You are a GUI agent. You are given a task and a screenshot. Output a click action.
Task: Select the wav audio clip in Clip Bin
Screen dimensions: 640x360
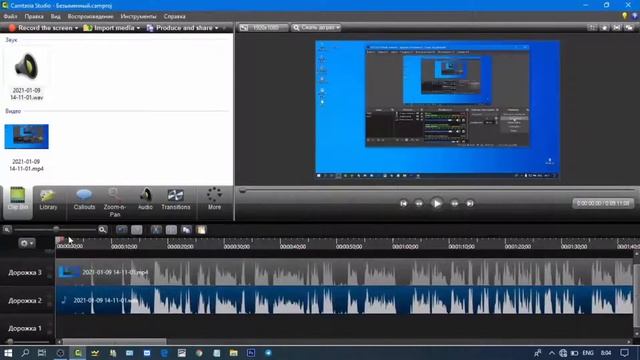(27, 74)
